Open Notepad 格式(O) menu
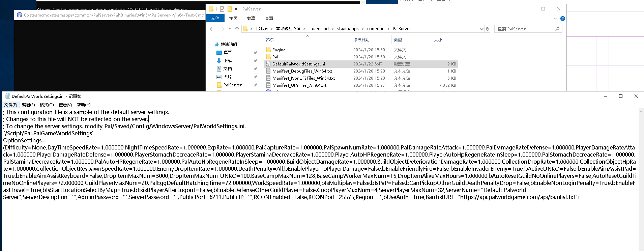Viewport: 644px width, 251px height. click(47, 105)
